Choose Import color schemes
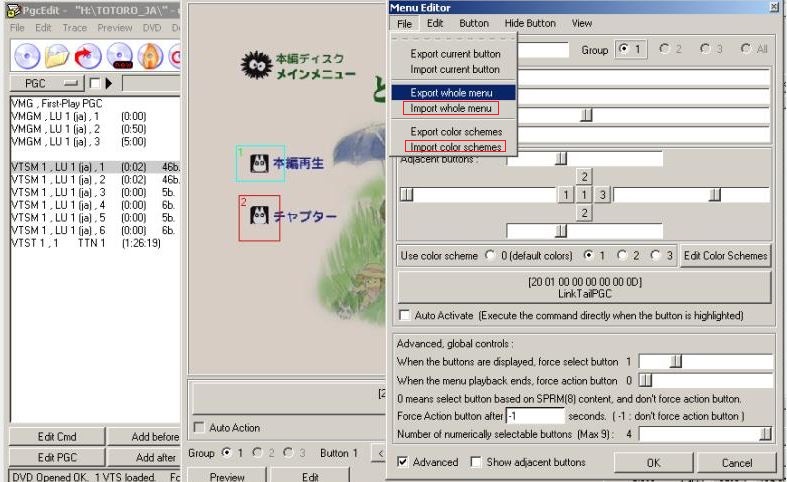Viewport: 787px width, 482px height. 455,147
